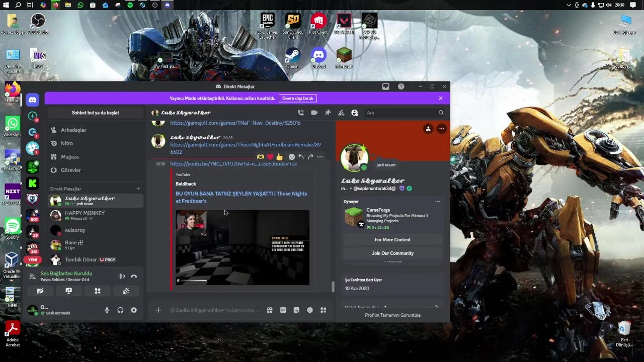Image resolution: width=644 pixels, height=362 pixels.
Task: Play the YouTube video thumbnail
Action: coord(243,248)
